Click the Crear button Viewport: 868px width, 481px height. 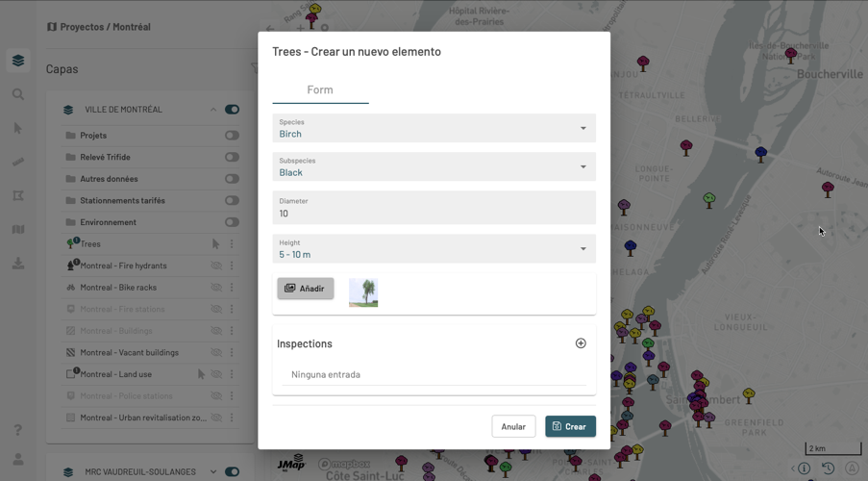[x=571, y=427]
